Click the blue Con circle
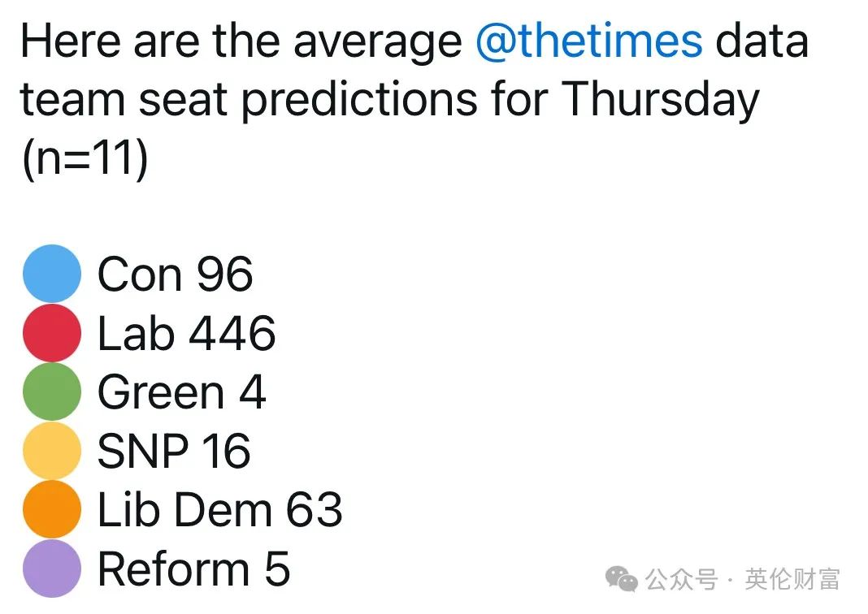 pyautogui.click(x=52, y=273)
